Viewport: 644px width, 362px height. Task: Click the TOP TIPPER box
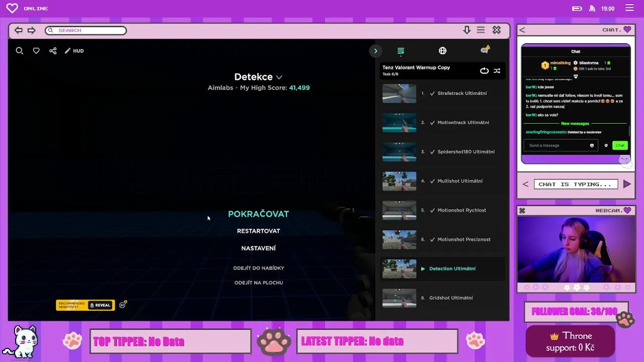[171, 341]
